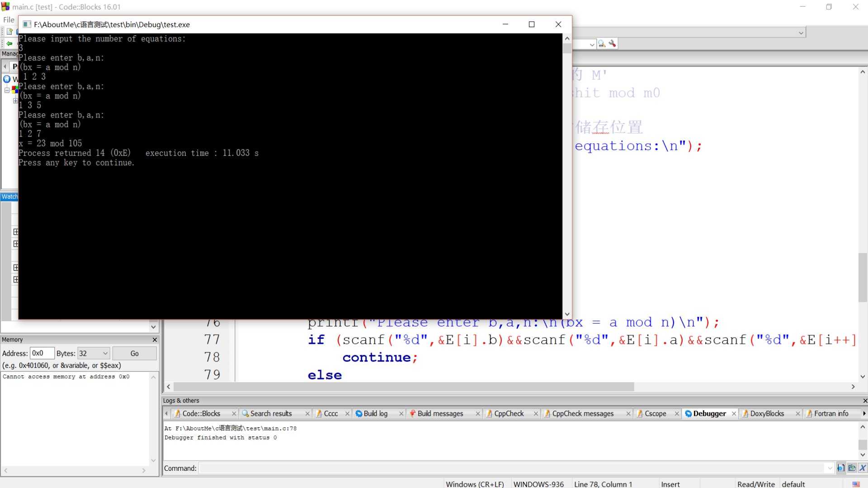The image size is (868, 488).
Task: Switch to the CppCheck messages tab
Action: [x=583, y=413]
